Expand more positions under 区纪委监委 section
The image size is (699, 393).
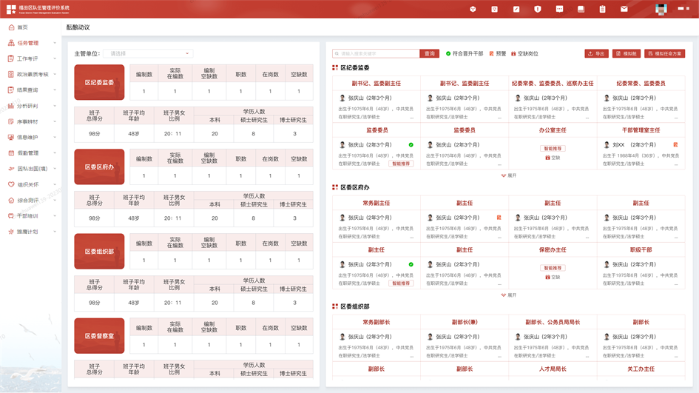click(x=508, y=176)
